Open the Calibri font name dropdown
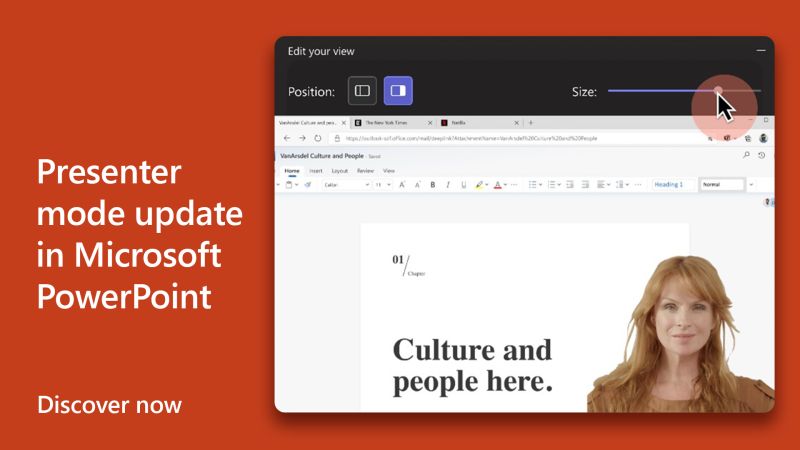The image size is (800, 450). click(346, 185)
